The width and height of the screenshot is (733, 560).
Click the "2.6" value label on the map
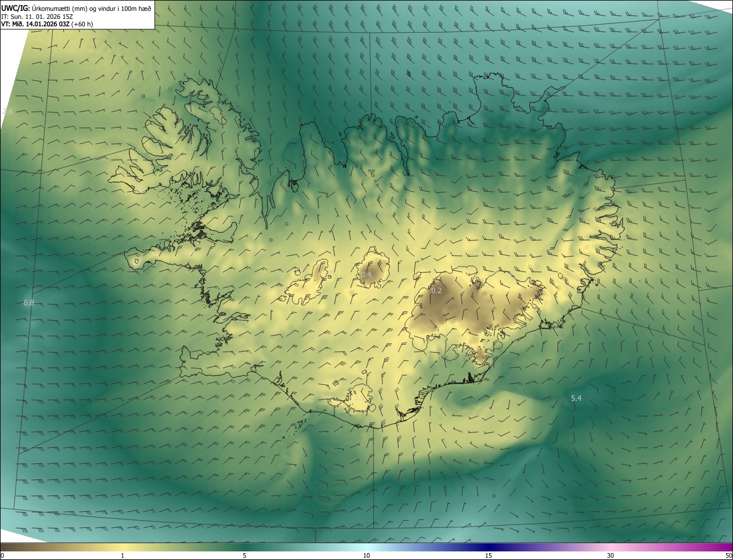pos(8,111)
